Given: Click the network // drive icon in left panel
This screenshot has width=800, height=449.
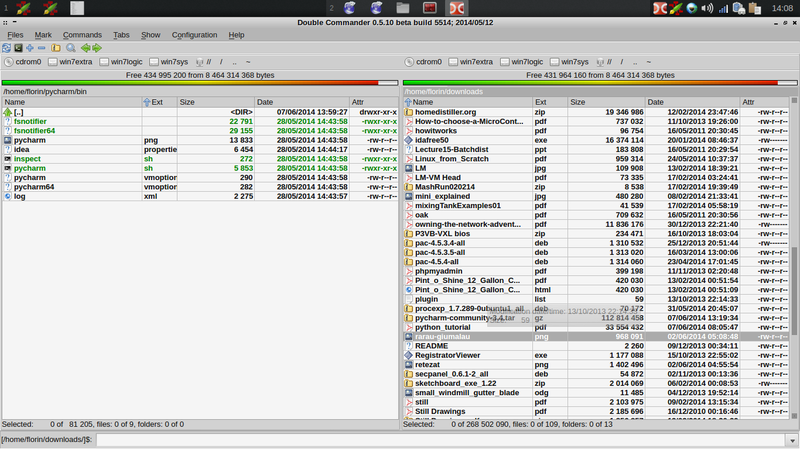Looking at the screenshot, I should coord(204,62).
